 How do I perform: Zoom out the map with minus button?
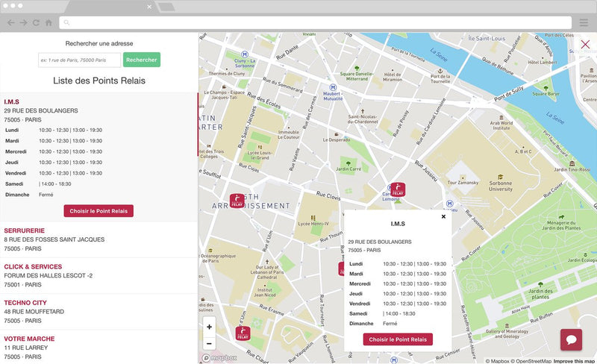coord(209,343)
